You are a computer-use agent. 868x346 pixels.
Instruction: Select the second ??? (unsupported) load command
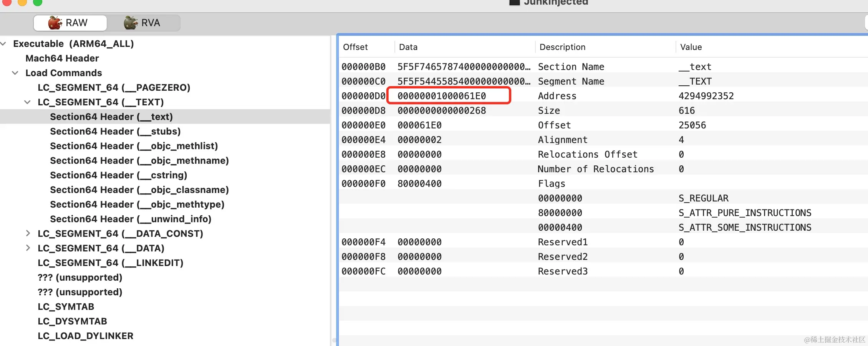(x=80, y=292)
